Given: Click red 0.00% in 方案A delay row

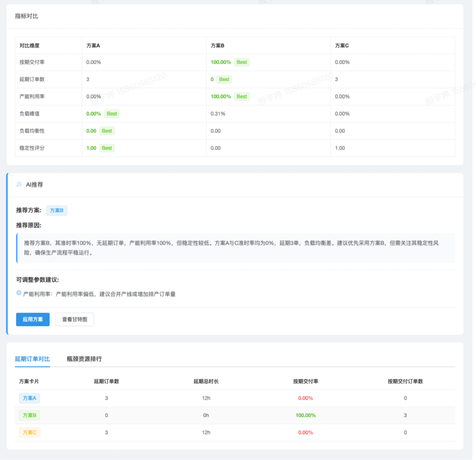Looking at the screenshot, I should (x=306, y=398).
